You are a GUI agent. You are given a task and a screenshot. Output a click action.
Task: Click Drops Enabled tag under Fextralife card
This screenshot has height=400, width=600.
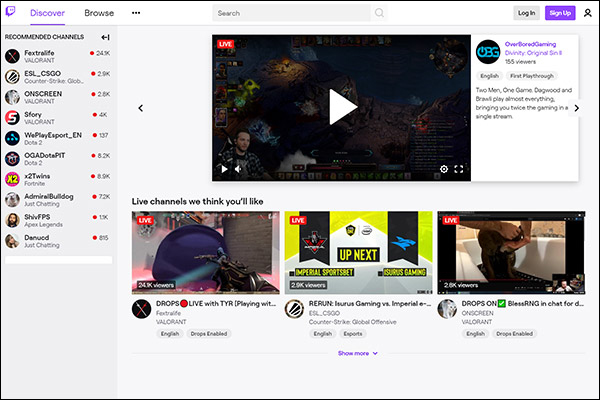(x=209, y=334)
